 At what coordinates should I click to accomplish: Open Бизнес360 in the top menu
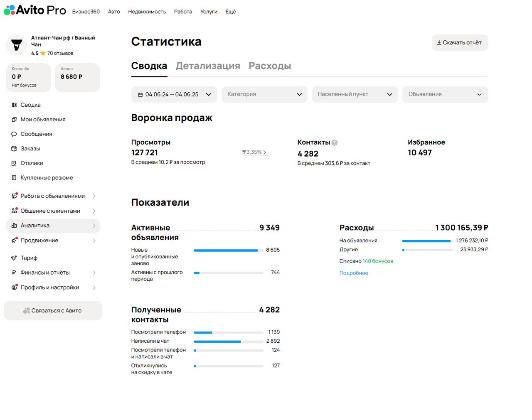coord(86,12)
